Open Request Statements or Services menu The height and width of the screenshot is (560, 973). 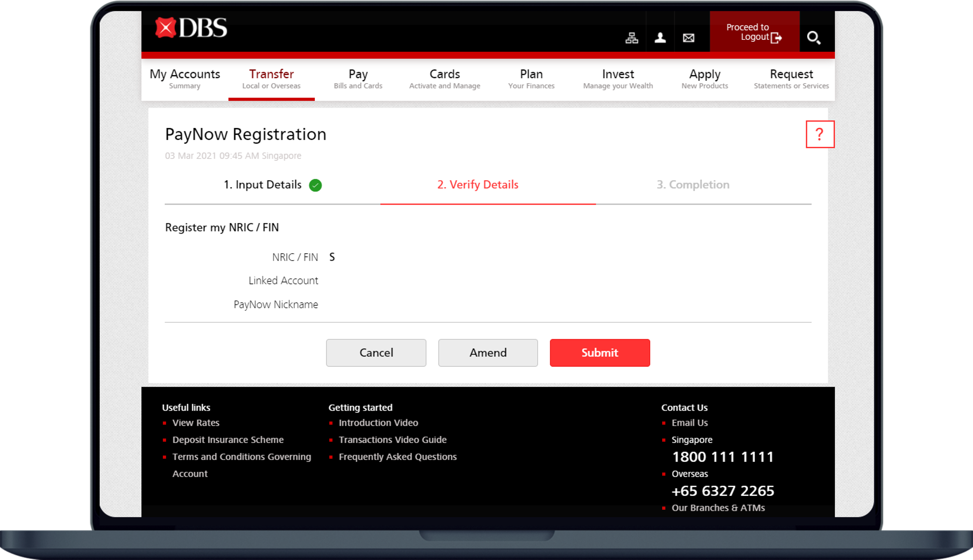click(x=792, y=79)
